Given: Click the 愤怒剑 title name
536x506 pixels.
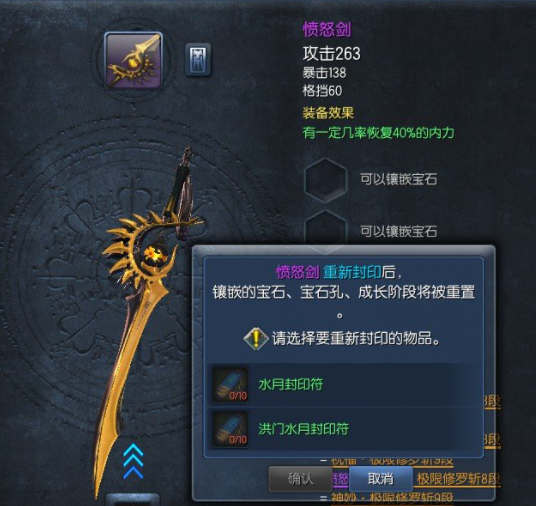Looking at the screenshot, I should point(327,29).
